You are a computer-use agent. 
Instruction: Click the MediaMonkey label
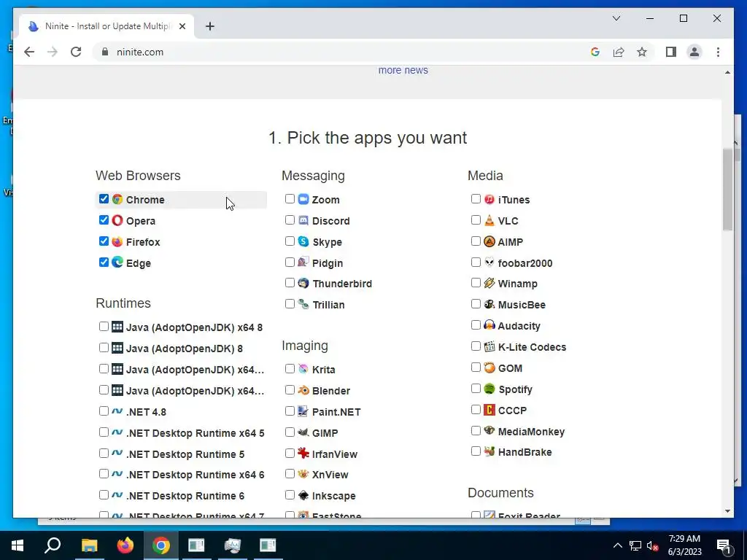pyautogui.click(x=531, y=432)
